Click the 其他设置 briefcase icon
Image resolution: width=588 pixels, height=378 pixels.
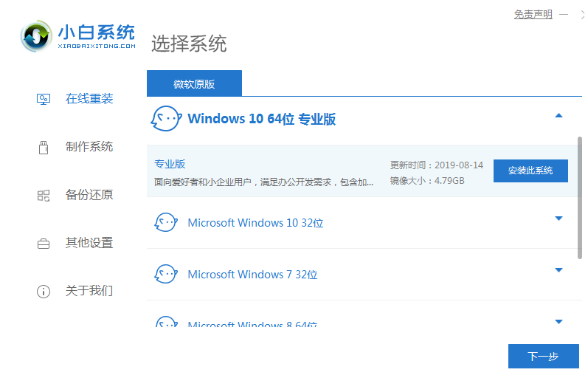click(x=44, y=243)
